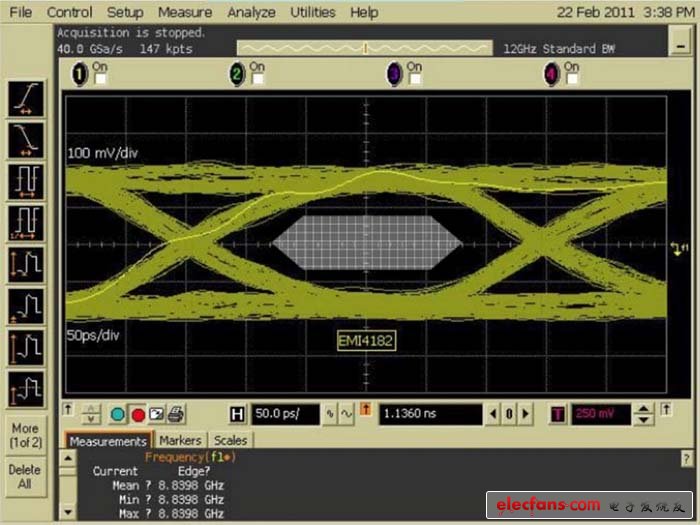
Task: Click the acquisition memory overview bar
Action: 364,48
